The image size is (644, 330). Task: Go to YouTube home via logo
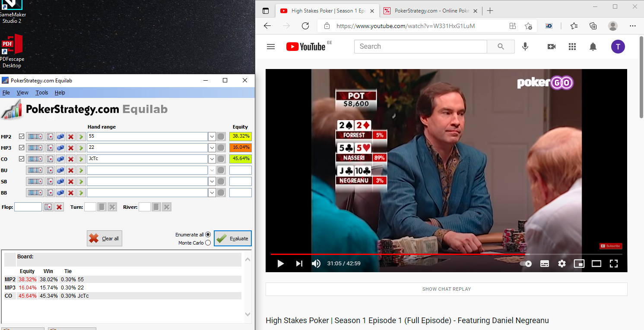tap(306, 47)
